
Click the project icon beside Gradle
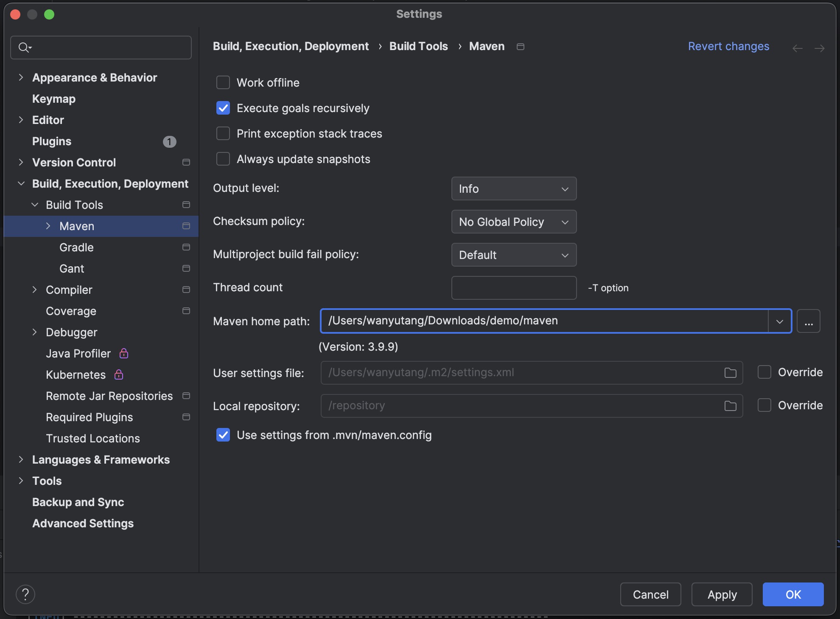point(186,247)
